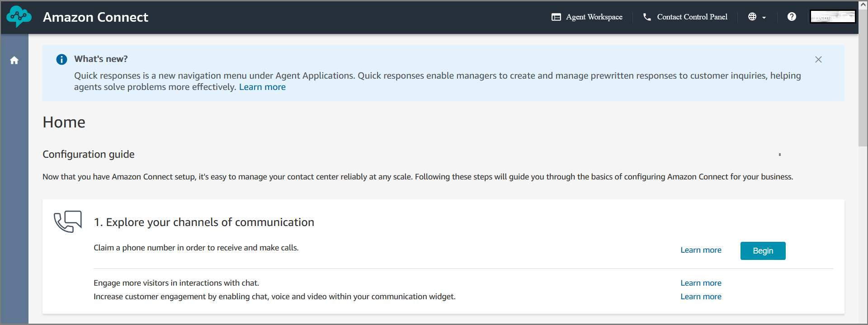Viewport: 868px width, 325px height.
Task: Open the Agent Workspace link
Action: point(587,17)
